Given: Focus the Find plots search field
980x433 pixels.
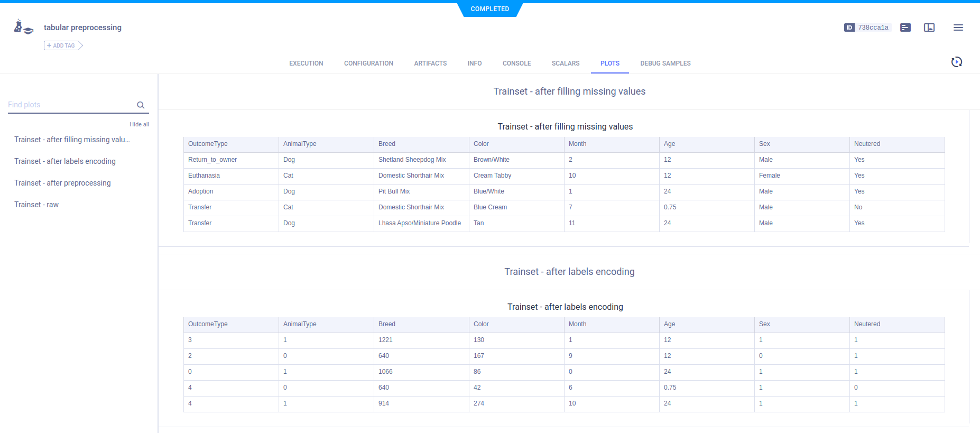Looking at the screenshot, I should click(x=71, y=105).
